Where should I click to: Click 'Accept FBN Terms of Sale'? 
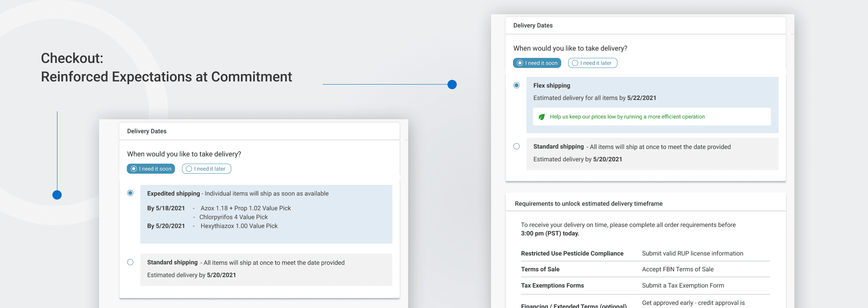678,269
